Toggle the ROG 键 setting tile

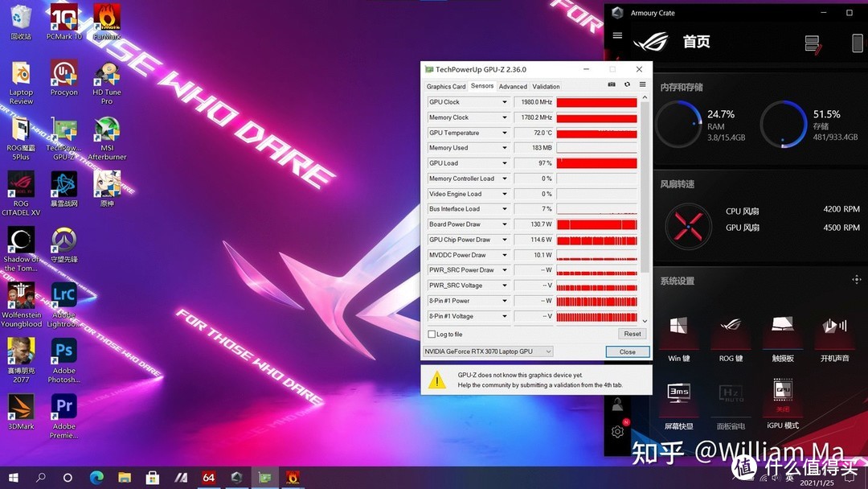pos(731,337)
